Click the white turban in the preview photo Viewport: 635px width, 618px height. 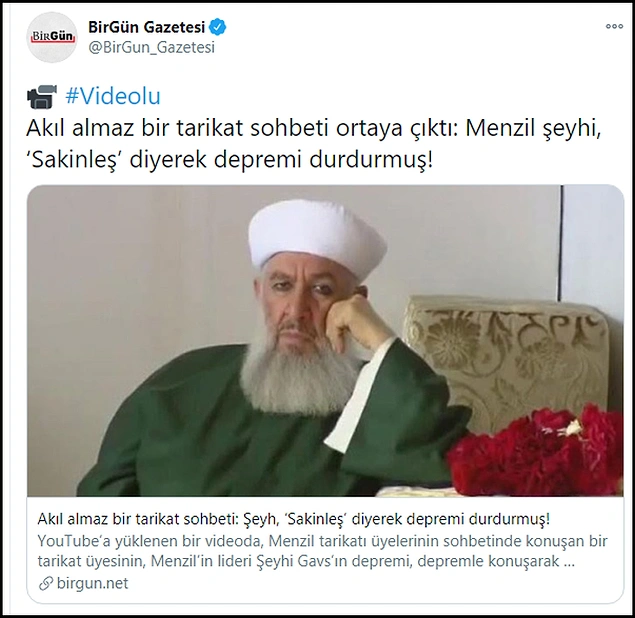(x=317, y=238)
